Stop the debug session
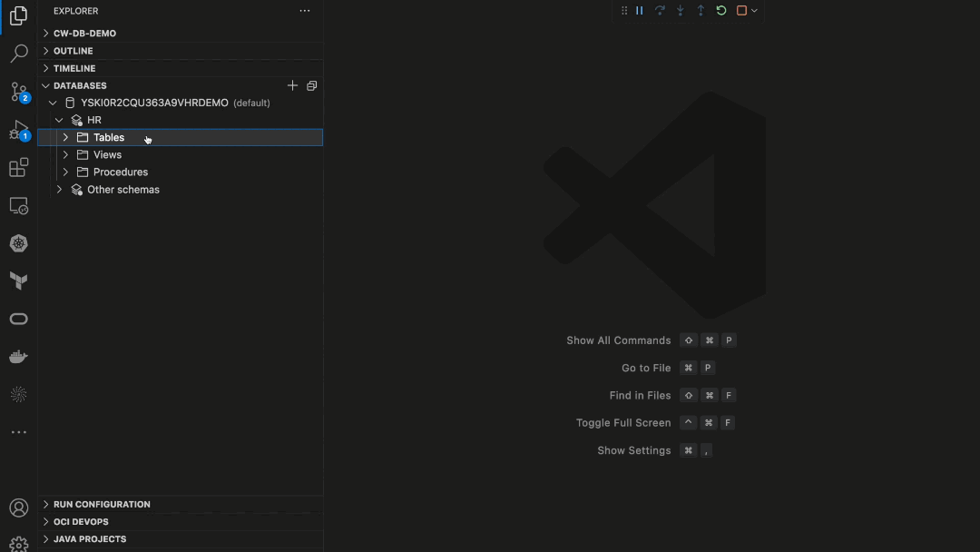The image size is (980, 552). coord(740,10)
